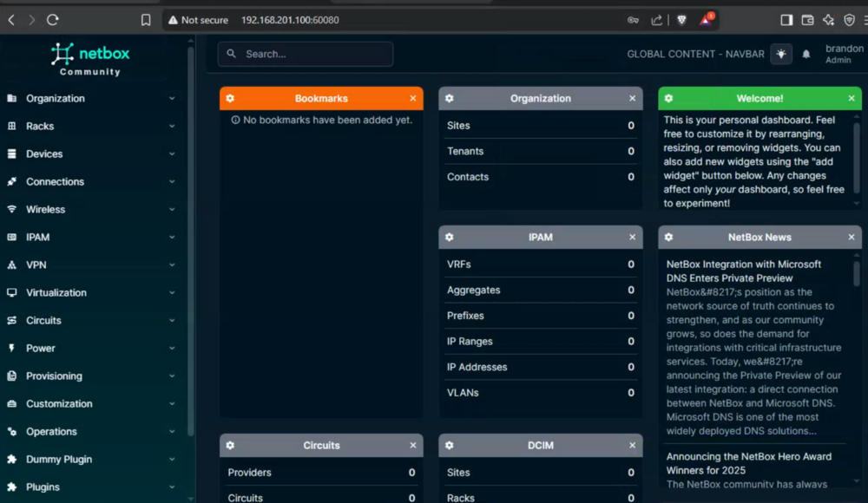The height and width of the screenshot is (503, 868).
Task: Expand Dummy Plugin menu chevron
Action: tap(172, 460)
